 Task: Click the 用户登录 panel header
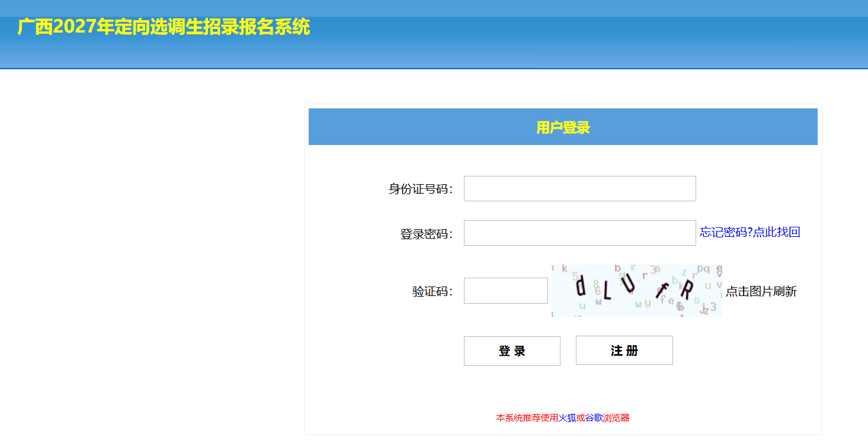[x=563, y=127]
